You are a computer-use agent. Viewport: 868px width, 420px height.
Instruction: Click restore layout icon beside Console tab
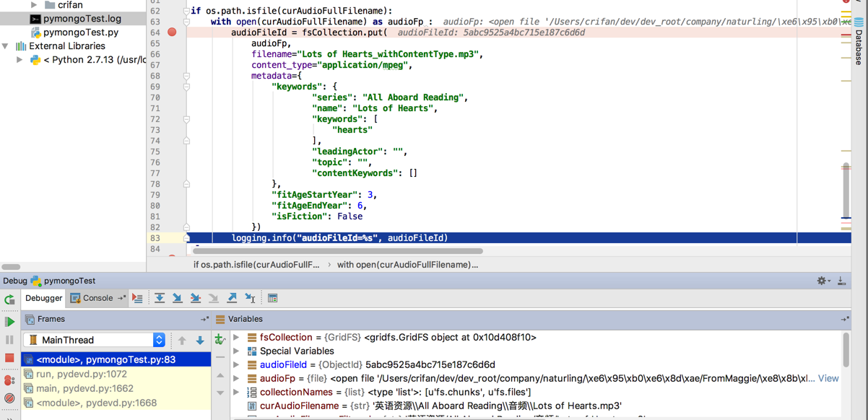pyautogui.click(x=121, y=298)
